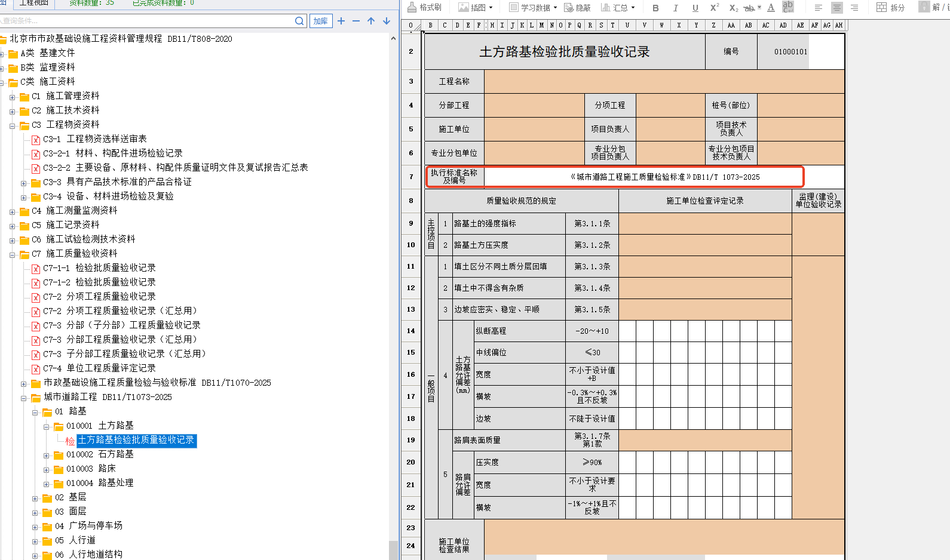This screenshot has height=560, width=950.
Task: Open the B类 监理资料 folder
Action: pyautogui.click(x=48, y=67)
